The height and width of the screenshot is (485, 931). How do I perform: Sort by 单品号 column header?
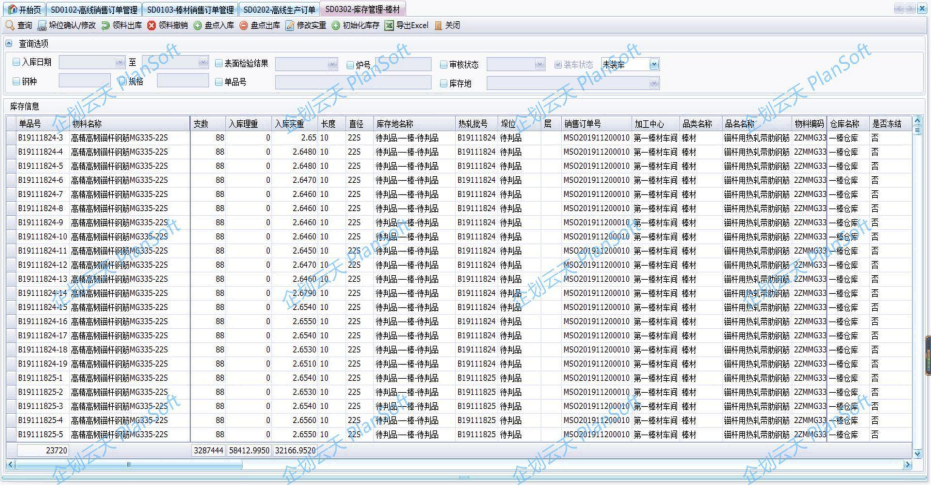click(x=42, y=123)
